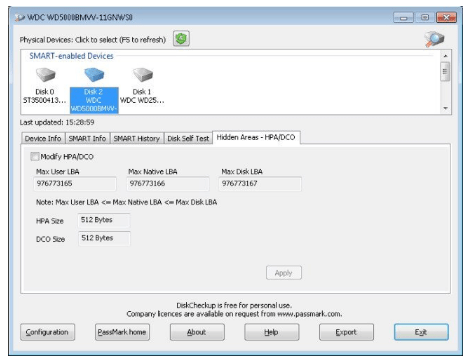The image size is (468, 362).
Task: Click the device list scrollbar thumb
Action: point(445,71)
